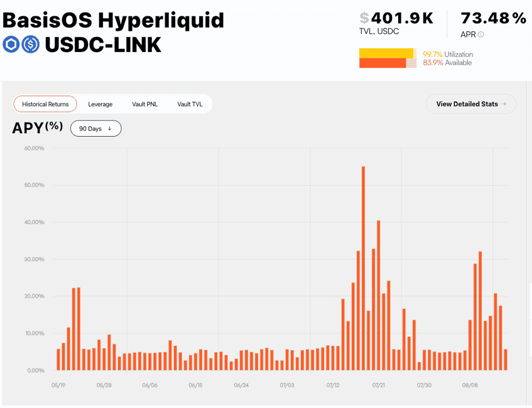The height and width of the screenshot is (408, 532).
Task: Click the dollar sign before 401.9K
Action: click(x=364, y=18)
